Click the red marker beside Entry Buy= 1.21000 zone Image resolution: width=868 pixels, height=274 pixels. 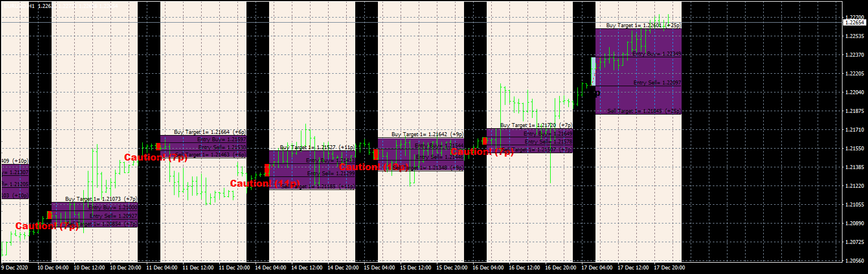pos(49,215)
